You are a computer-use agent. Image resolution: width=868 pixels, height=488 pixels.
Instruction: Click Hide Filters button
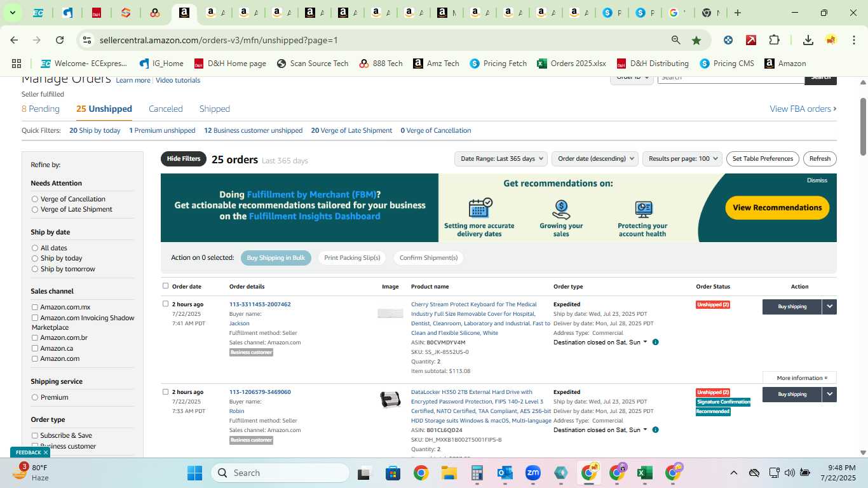click(184, 159)
